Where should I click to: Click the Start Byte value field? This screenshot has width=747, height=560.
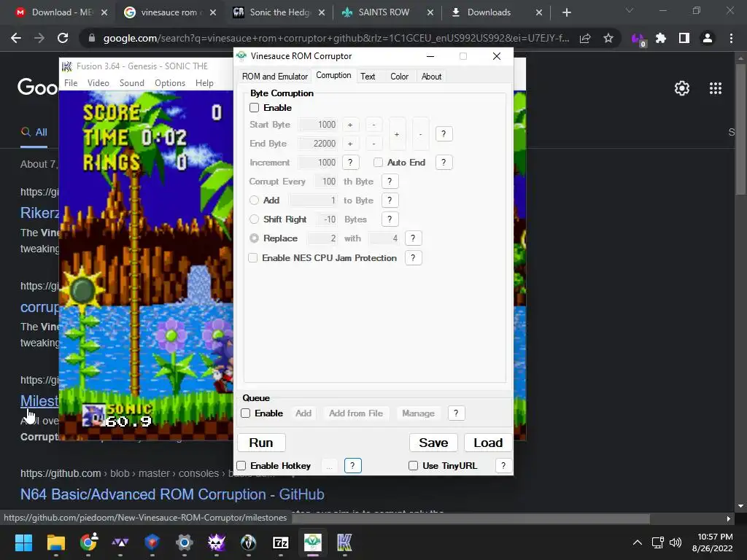tap(318, 125)
